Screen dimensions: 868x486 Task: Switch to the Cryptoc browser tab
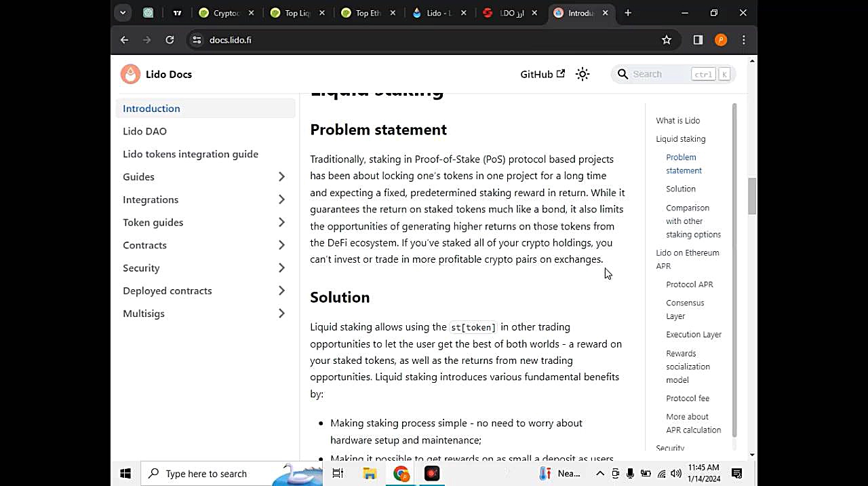click(226, 13)
